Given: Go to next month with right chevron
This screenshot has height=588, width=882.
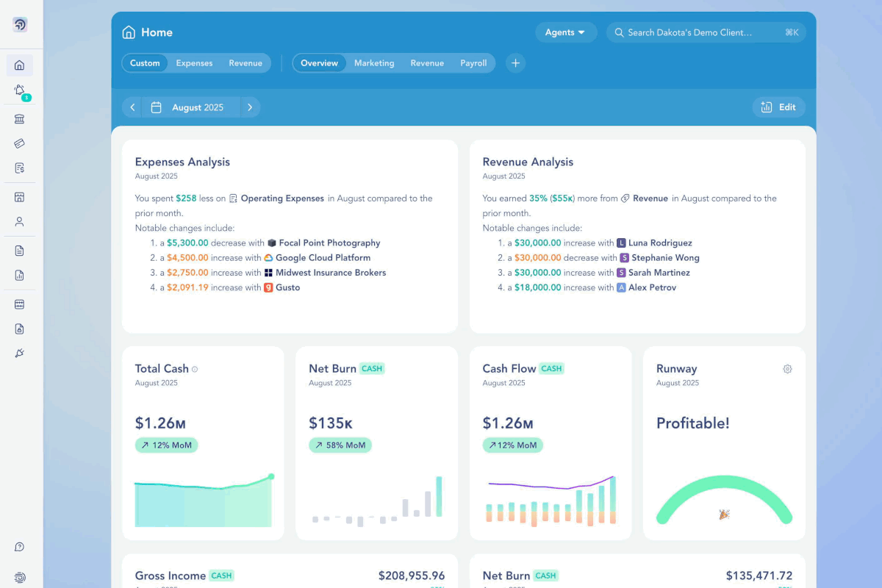Looking at the screenshot, I should [x=250, y=107].
